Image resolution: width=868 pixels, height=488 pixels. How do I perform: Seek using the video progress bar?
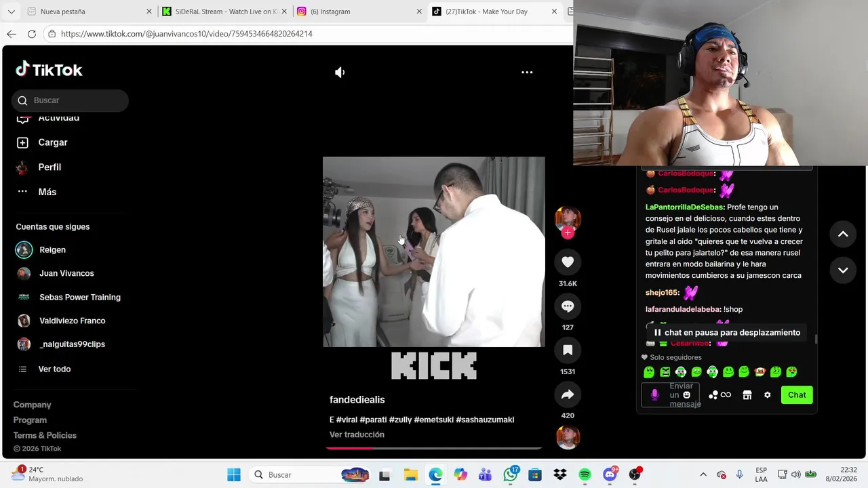click(x=434, y=448)
